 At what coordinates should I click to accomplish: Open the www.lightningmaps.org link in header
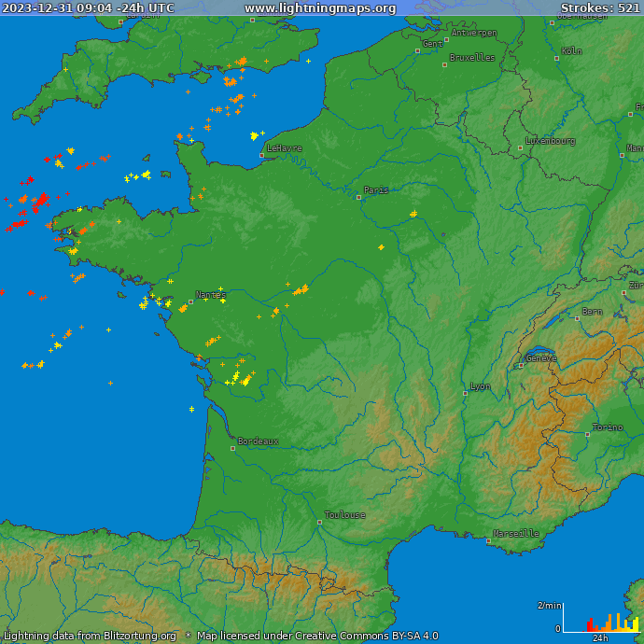tap(320, 8)
